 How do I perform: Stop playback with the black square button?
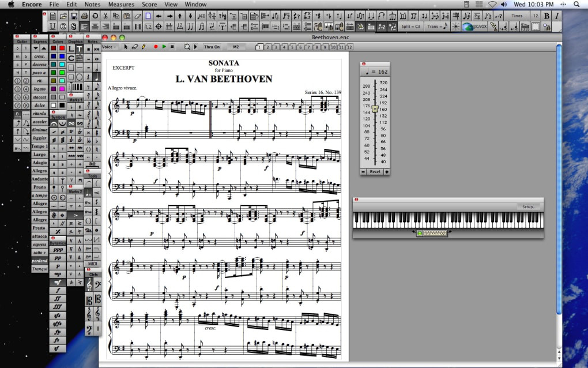click(172, 47)
